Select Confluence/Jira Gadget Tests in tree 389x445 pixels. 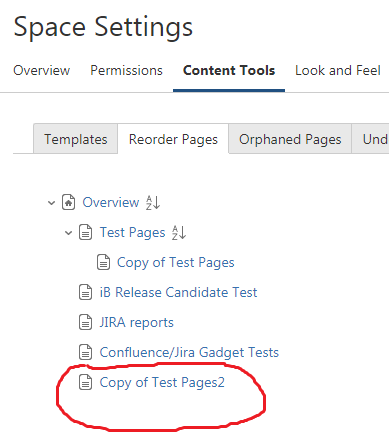(x=189, y=353)
